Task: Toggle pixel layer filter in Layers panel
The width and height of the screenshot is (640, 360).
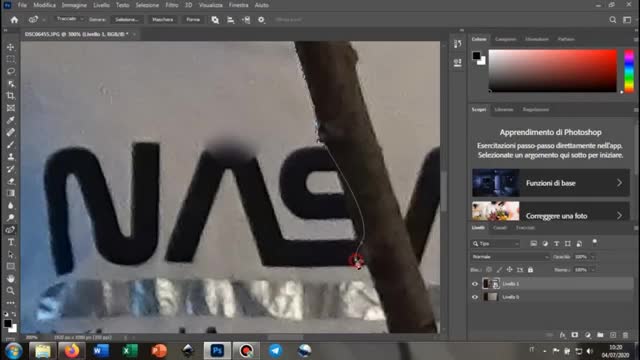Action: point(533,244)
